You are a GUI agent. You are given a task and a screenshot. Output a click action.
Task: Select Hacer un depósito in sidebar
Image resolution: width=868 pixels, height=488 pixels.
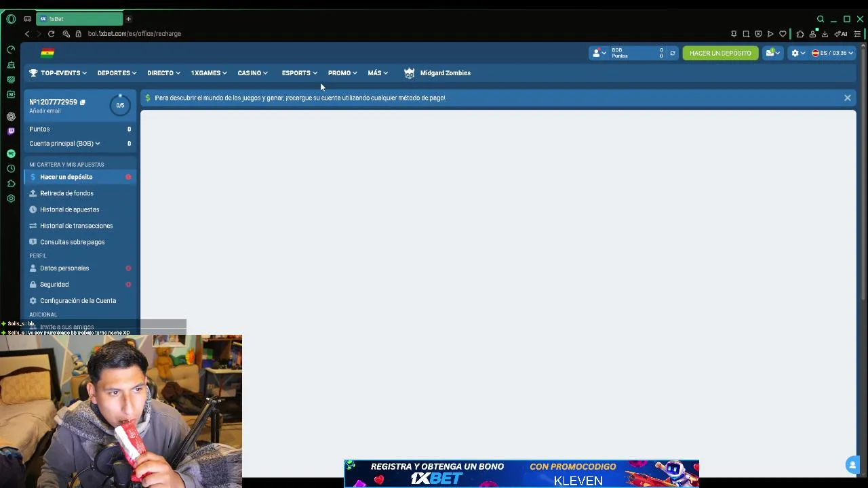click(80, 177)
